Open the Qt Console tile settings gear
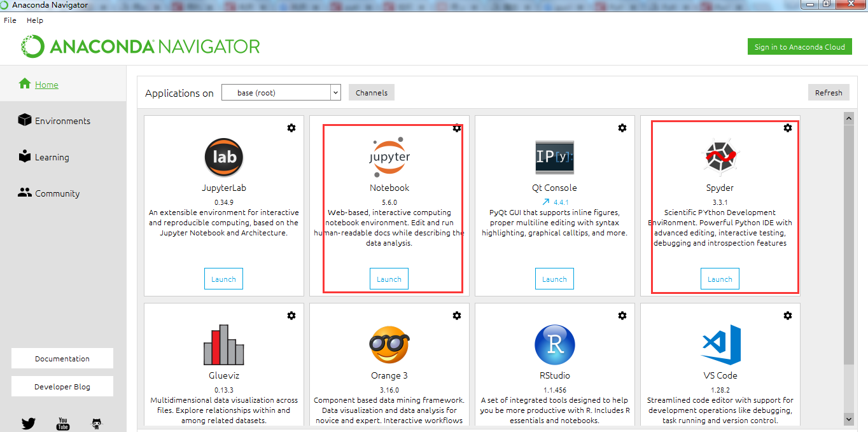 pos(622,128)
